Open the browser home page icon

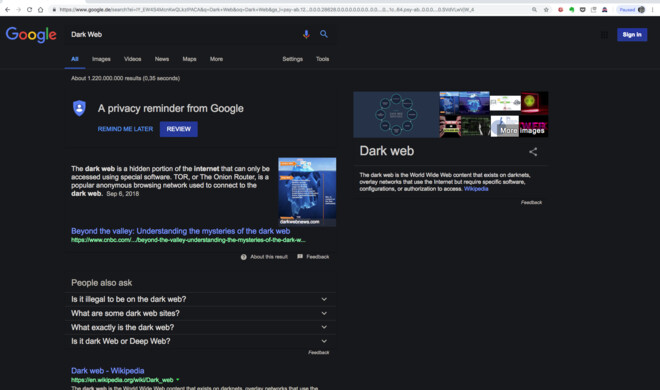pyautogui.click(x=40, y=9)
